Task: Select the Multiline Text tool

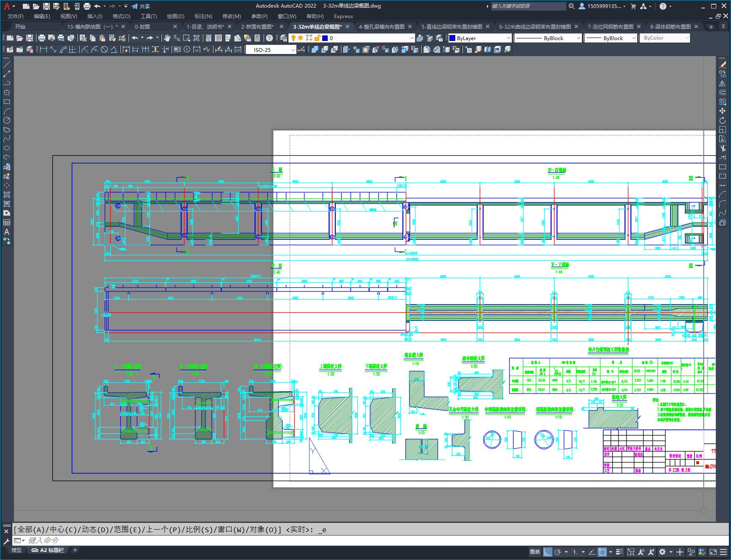Action: 7,232
